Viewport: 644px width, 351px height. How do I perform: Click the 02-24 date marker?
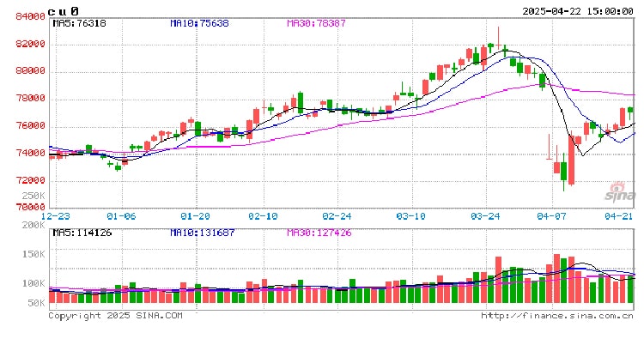pyautogui.click(x=337, y=216)
